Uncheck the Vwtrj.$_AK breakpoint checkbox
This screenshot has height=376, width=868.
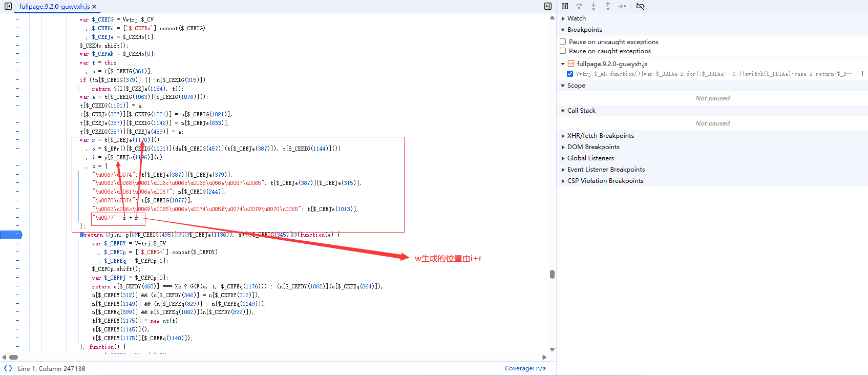tap(570, 74)
